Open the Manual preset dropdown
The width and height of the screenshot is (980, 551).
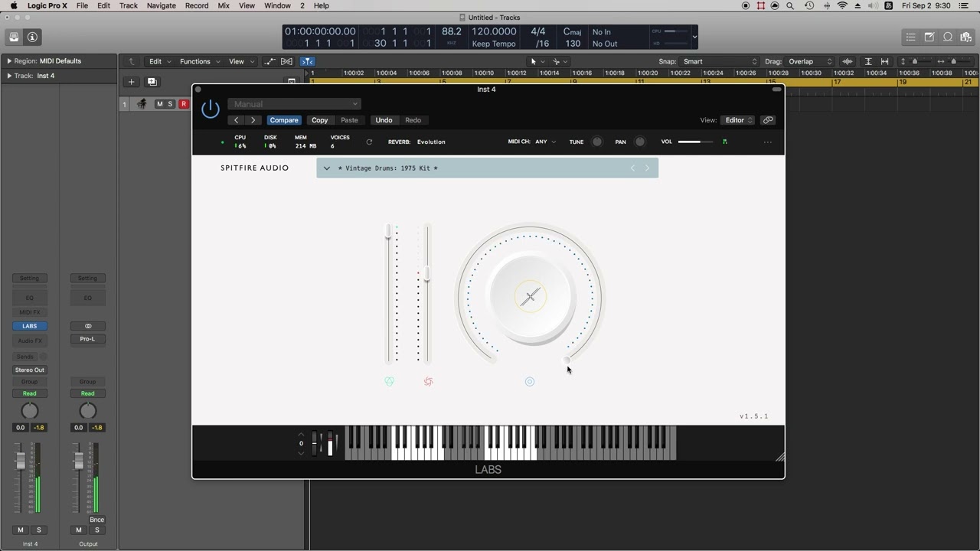[294, 104]
